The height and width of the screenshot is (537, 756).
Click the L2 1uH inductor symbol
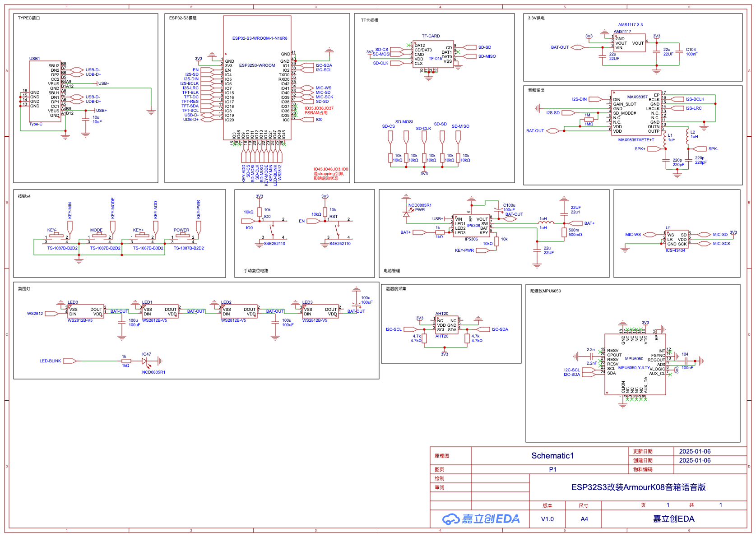pos(687,137)
